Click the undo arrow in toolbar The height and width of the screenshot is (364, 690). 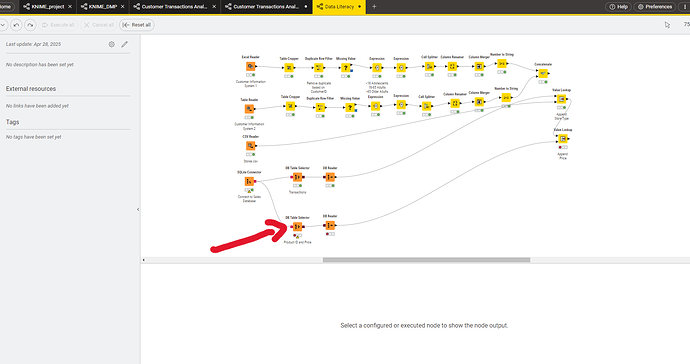tap(16, 25)
